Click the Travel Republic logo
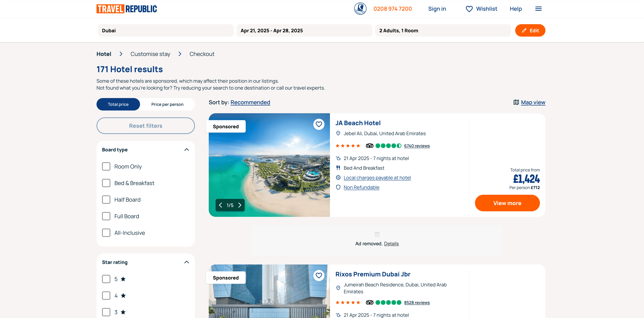The width and height of the screenshot is (644, 318). point(127,9)
